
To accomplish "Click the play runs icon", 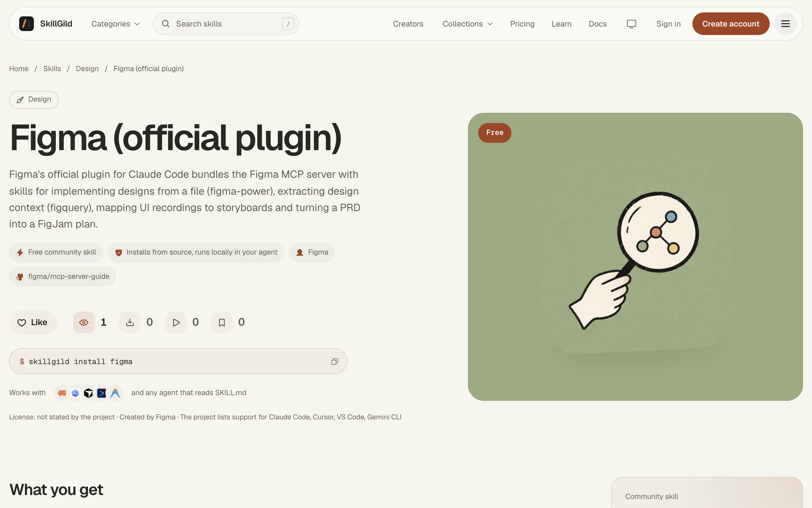I will (x=176, y=323).
